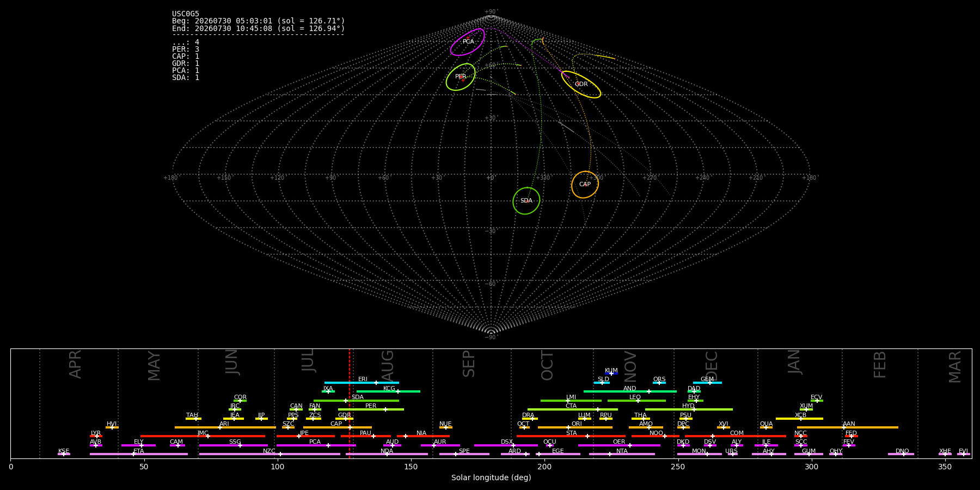The width and height of the screenshot is (980, 490).
Task: Click the ORI shower bar in October
Action: [575, 427]
